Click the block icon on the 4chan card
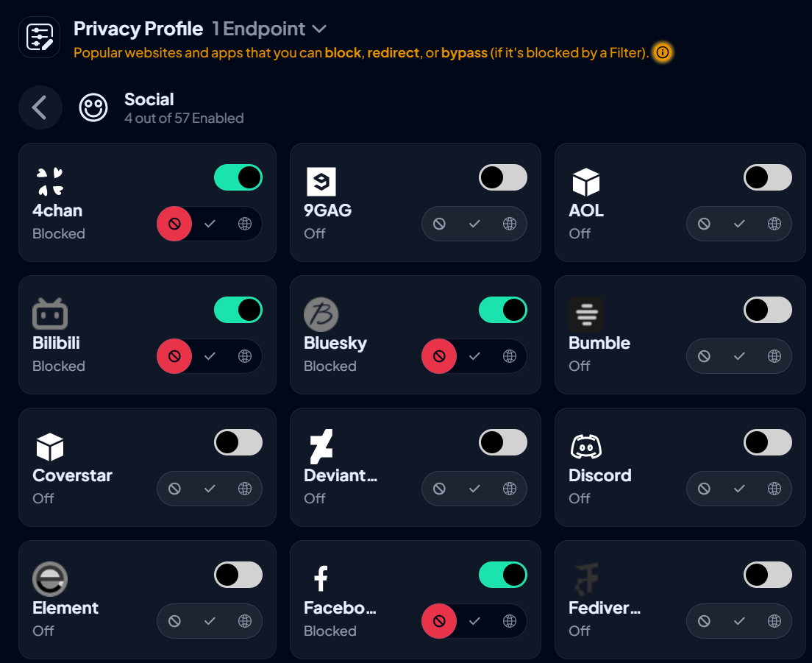 (x=174, y=223)
